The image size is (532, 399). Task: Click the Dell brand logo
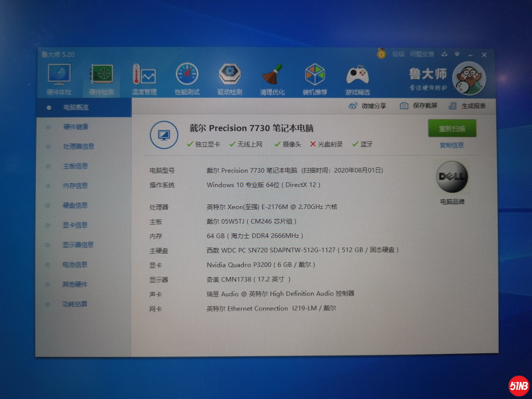coord(452,177)
